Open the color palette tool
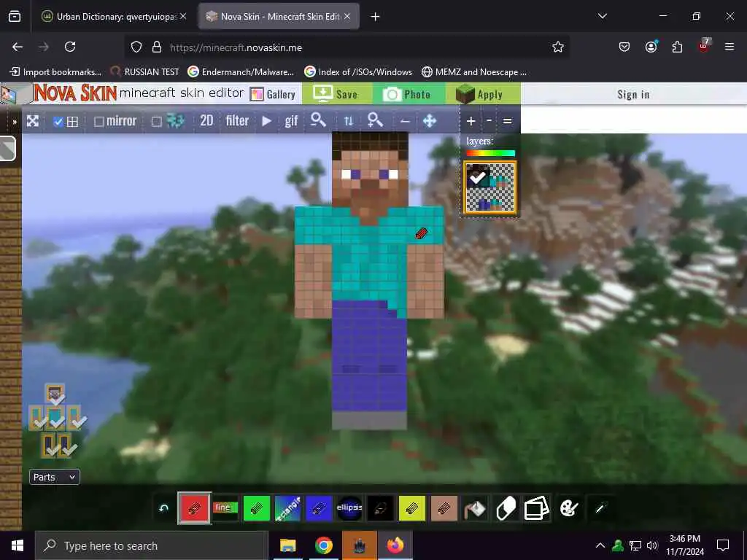The width and height of the screenshot is (747, 560). click(x=569, y=508)
